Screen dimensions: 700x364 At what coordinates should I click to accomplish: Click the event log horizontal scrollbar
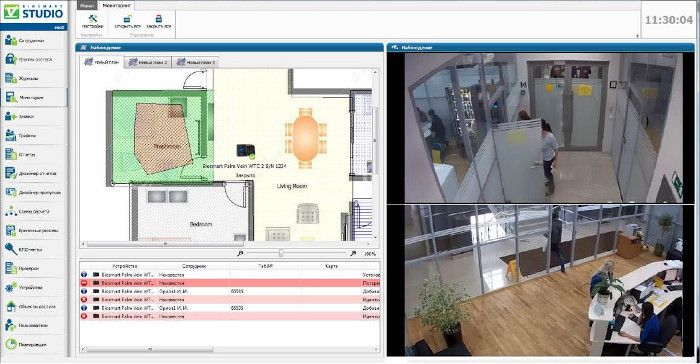click(229, 349)
